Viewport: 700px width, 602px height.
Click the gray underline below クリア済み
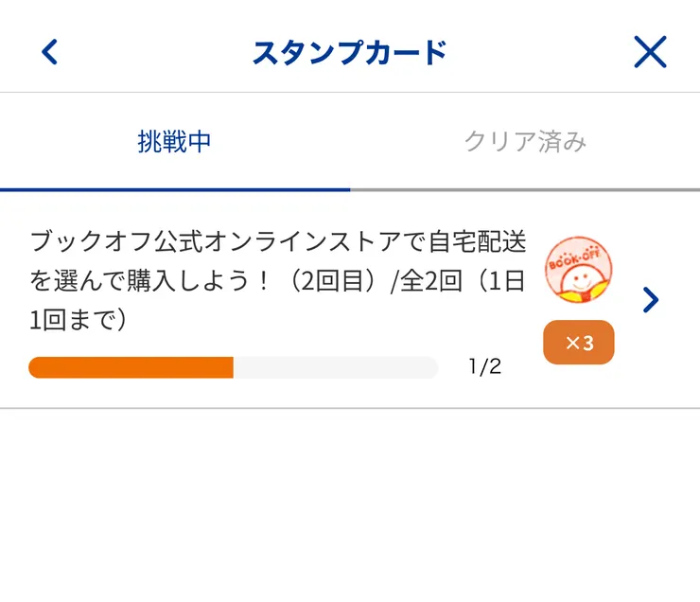(x=525, y=189)
